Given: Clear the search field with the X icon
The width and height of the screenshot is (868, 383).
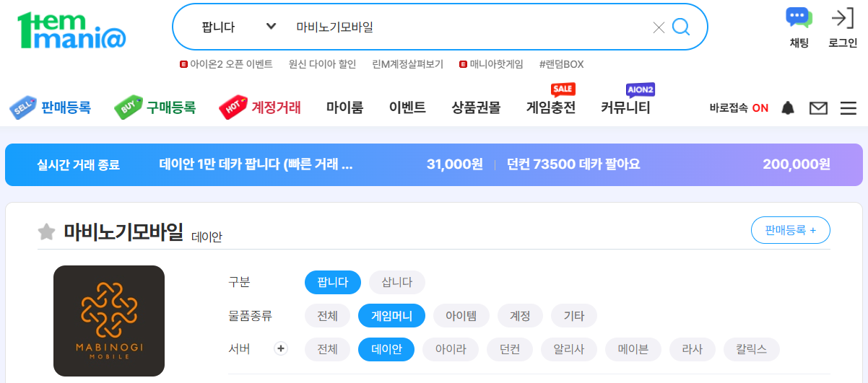Looking at the screenshot, I should click(x=659, y=28).
